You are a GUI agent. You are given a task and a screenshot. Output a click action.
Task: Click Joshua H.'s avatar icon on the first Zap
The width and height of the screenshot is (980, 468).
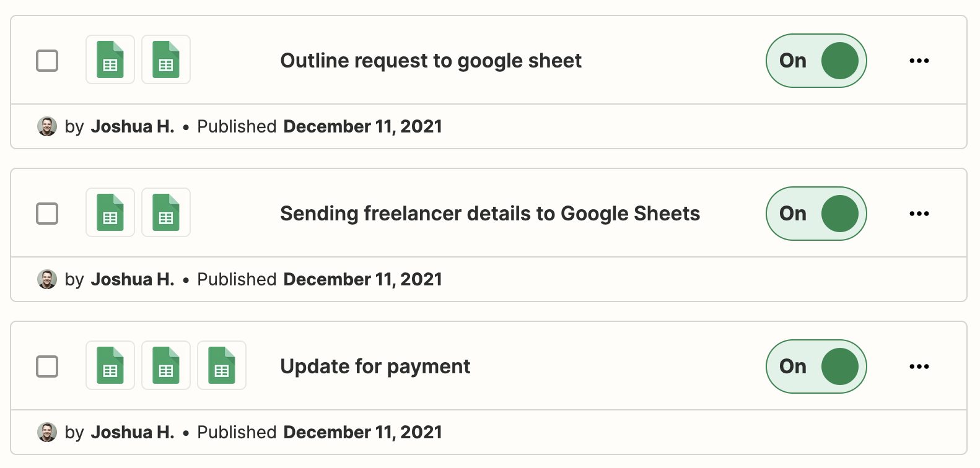[47, 126]
